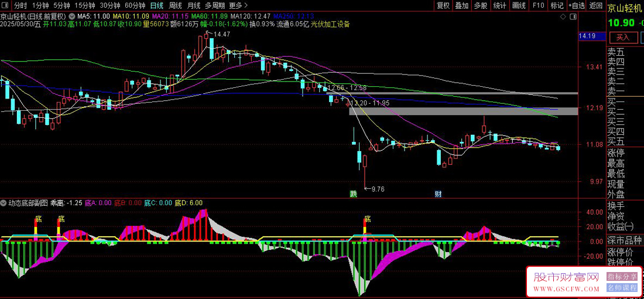This screenshot has height=299, width=644.
Task: Open the 统计 statistics tool
Action: [499, 6]
